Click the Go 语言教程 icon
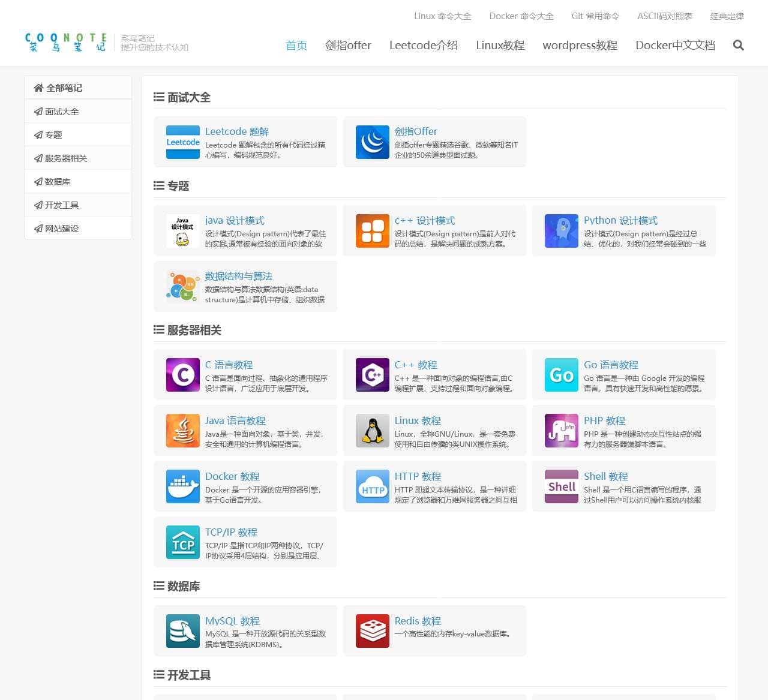The height and width of the screenshot is (700, 768). (x=562, y=375)
